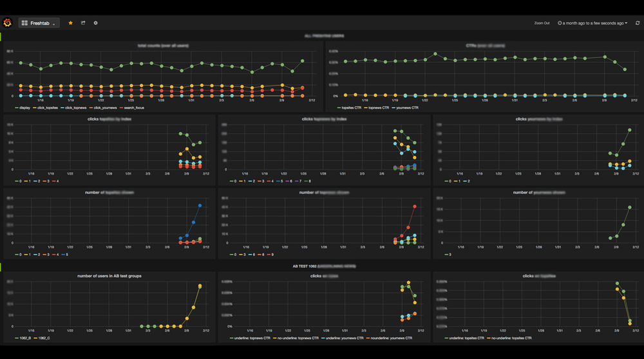Open the Grafana logo side menu

pyautogui.click(x=7, y=23)
